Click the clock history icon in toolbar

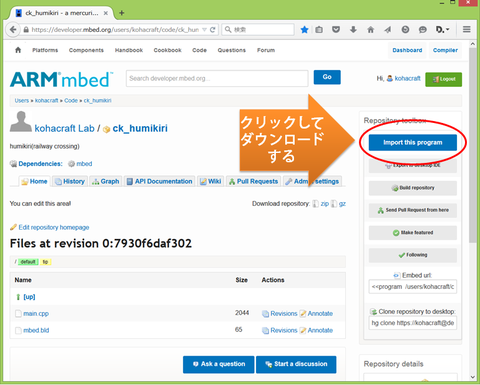coord(405,30)
